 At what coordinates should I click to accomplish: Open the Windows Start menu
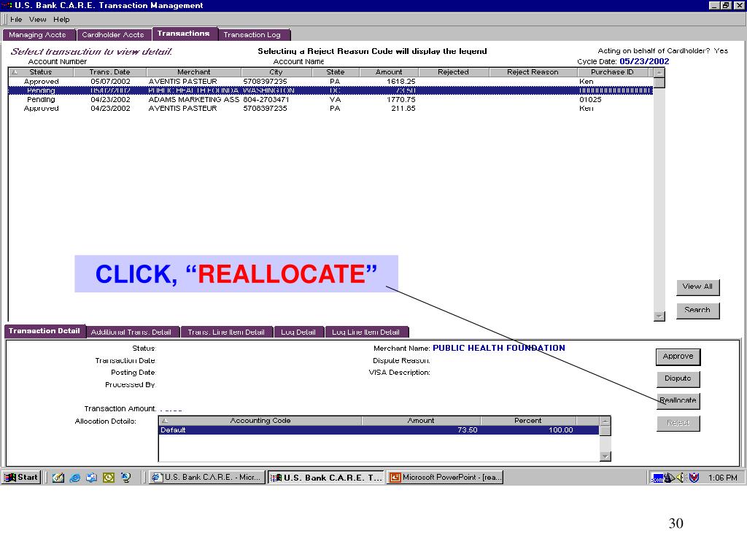[21, 477]
